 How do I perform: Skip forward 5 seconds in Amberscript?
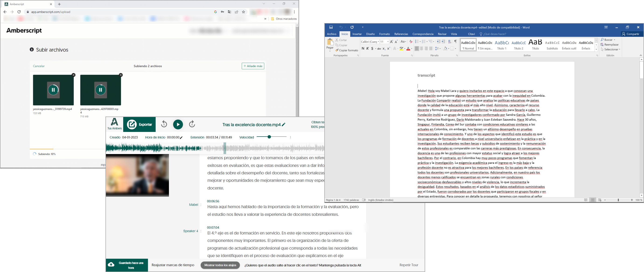coord(192,124)
